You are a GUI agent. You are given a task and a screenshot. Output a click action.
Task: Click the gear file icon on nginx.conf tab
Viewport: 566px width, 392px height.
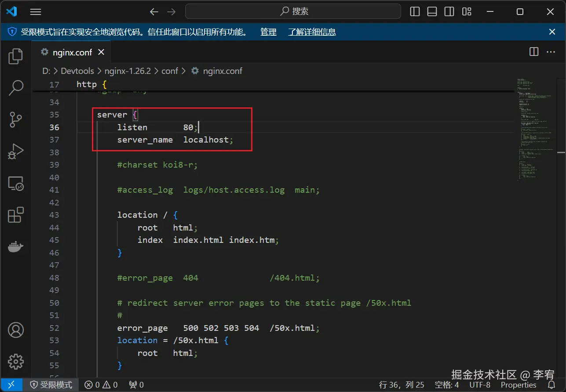44,52
